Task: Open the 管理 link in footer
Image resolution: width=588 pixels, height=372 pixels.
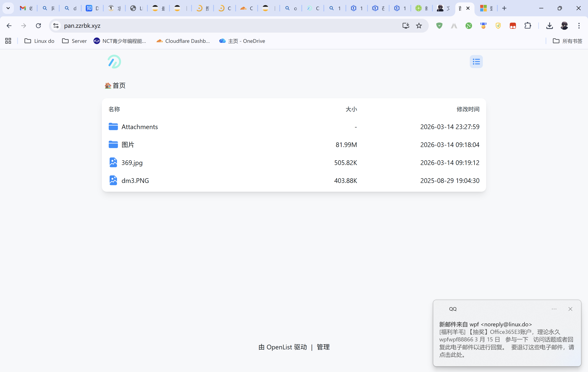Action: pos(323,347)
